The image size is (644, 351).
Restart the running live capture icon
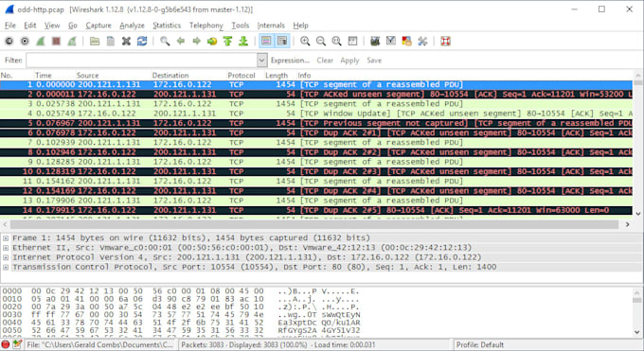(x=72, y=41)
